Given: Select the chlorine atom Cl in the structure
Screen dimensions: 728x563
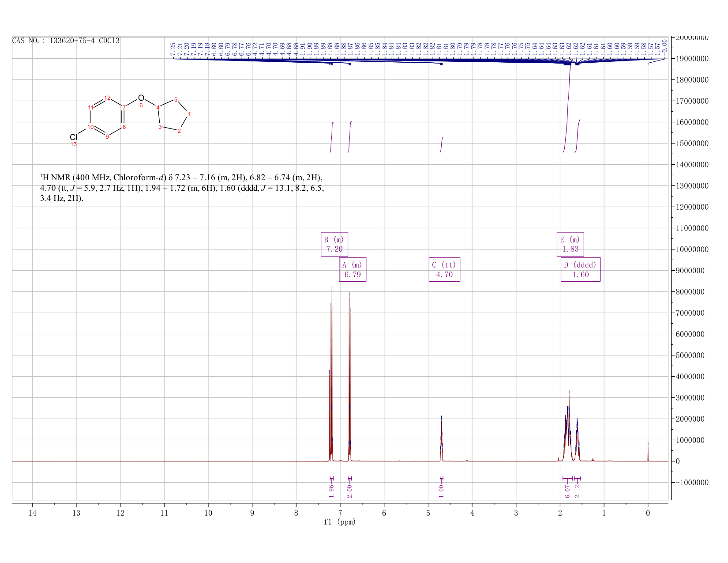Looking at the screenshot, I should 74,137.
